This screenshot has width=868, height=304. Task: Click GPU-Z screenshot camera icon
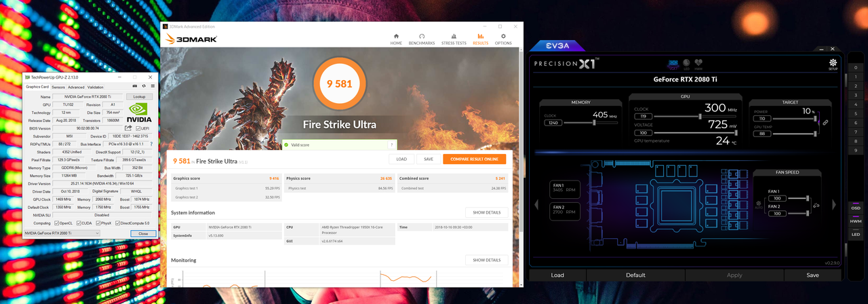pyautogui.click(x=134, y=86)
